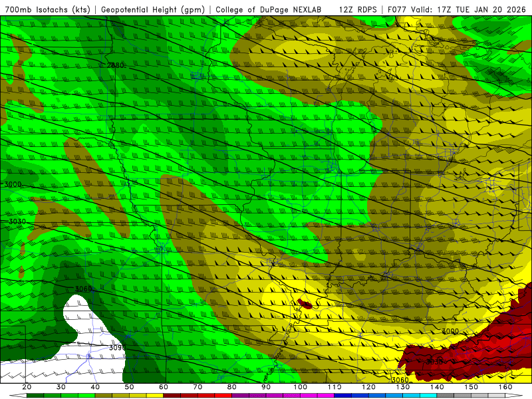This screenshot has height=399, width=532.
Task: Click the 50 value on the color scale
Action: point(129,387)
